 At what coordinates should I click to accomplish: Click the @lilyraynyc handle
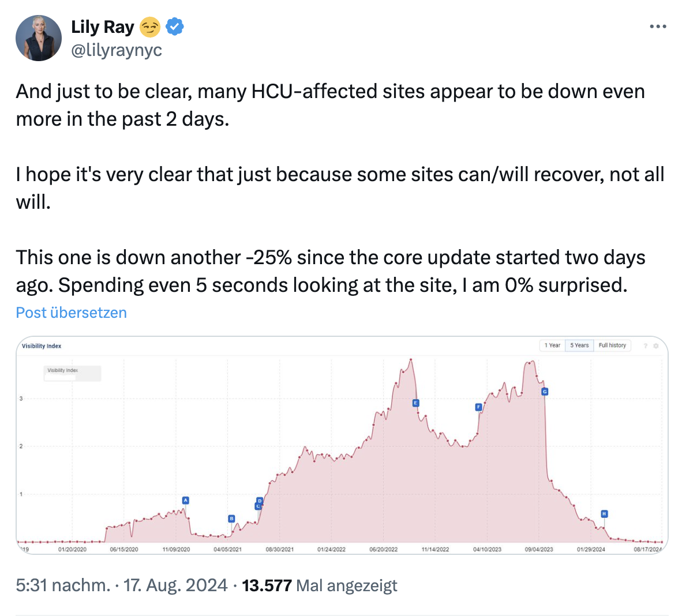point(117,50)
